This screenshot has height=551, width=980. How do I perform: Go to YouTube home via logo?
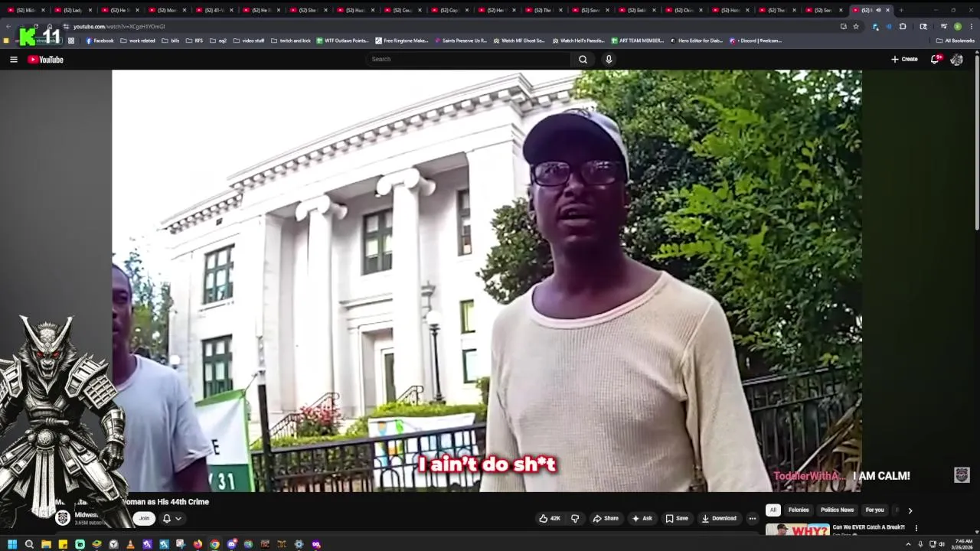[45, 59]
